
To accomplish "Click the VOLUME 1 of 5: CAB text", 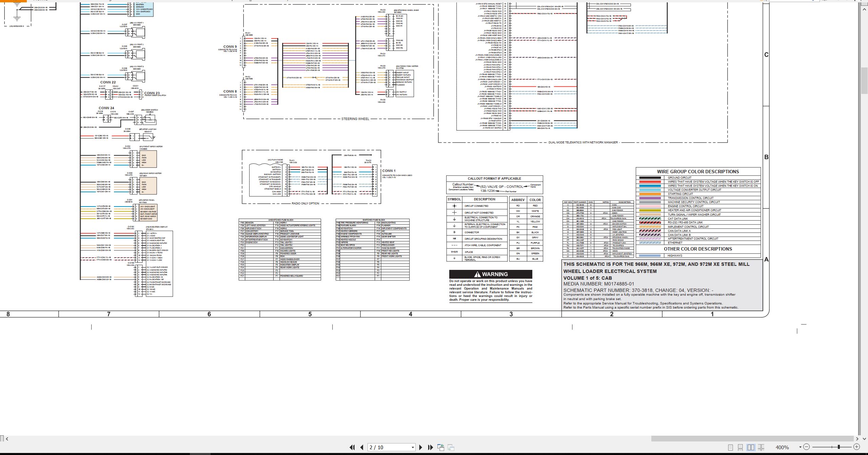I will tap(588, 278).
